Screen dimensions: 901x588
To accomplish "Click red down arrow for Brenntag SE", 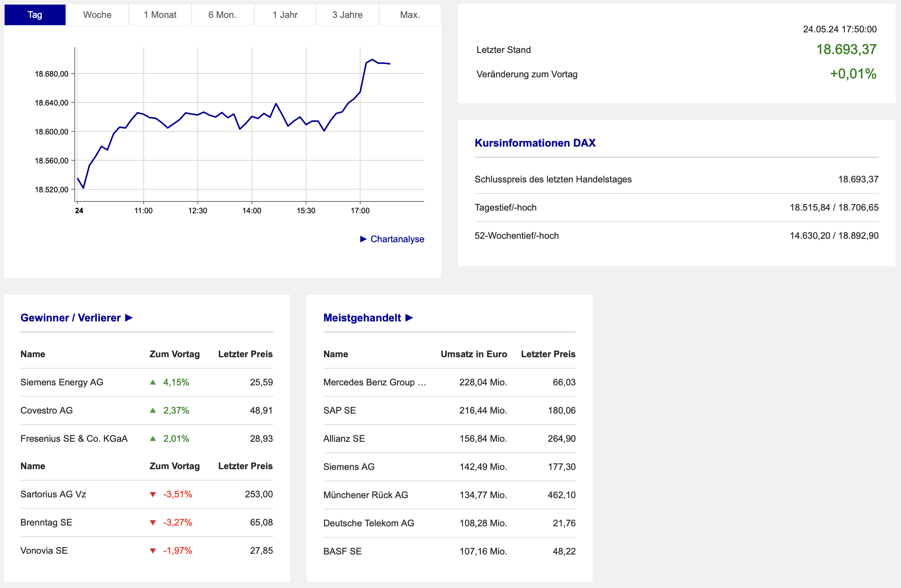I will [153, 522].
